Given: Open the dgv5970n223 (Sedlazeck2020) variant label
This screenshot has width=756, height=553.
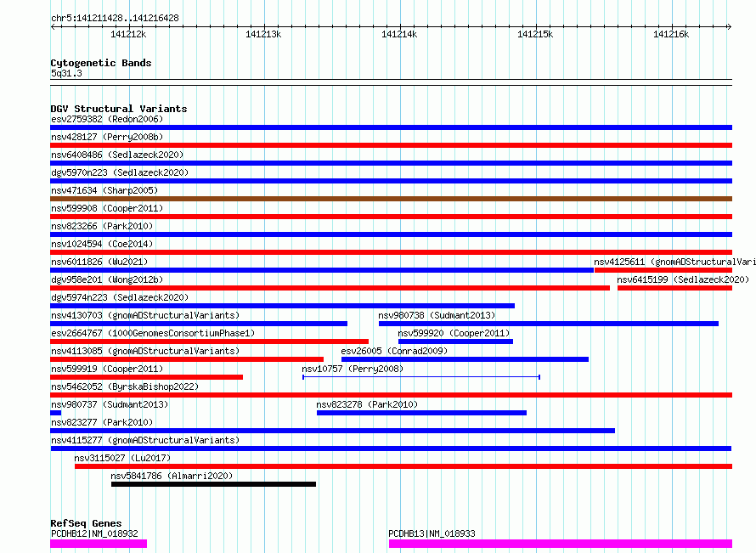Looking at the screenshot, I should click(x=120, y=172).
